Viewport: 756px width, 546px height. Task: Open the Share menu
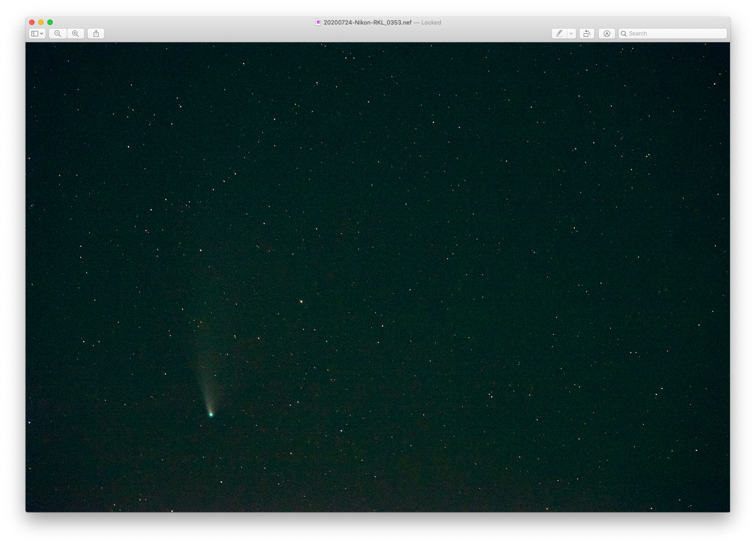click(x=96, y=34)
